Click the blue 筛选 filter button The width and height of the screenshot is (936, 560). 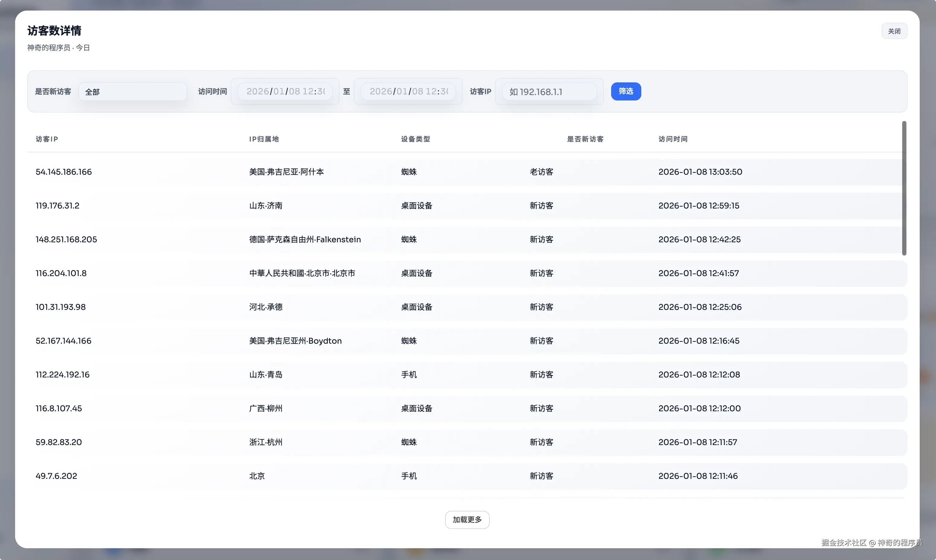point(626,91)
